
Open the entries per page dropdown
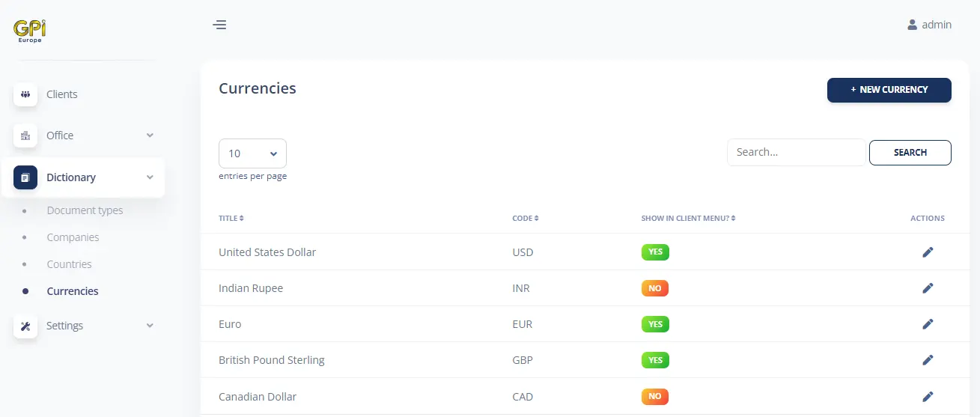coord(252,153)
